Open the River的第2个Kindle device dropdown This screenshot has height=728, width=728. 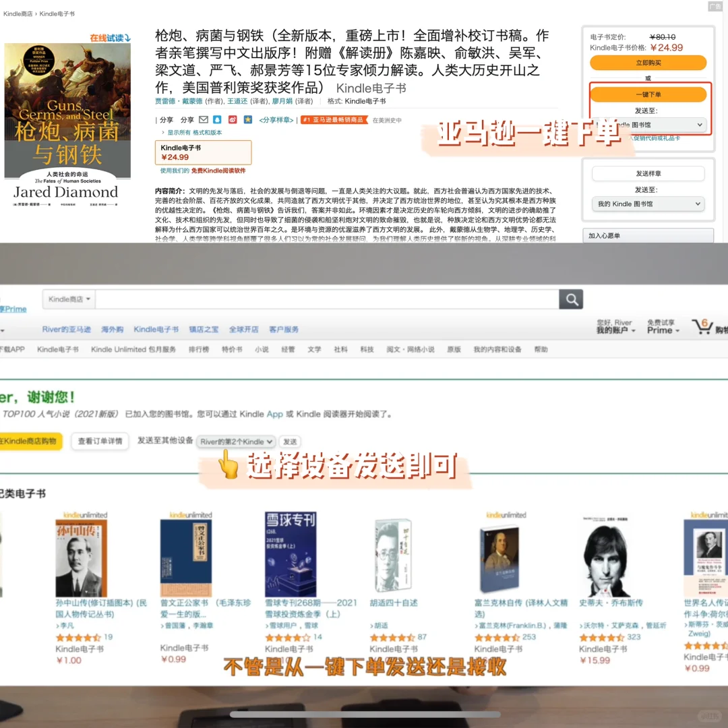click(237, 442)
